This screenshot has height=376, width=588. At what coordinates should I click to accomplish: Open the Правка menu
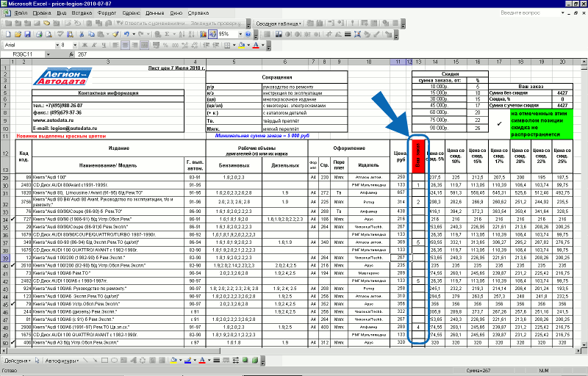tap(42, 12)
